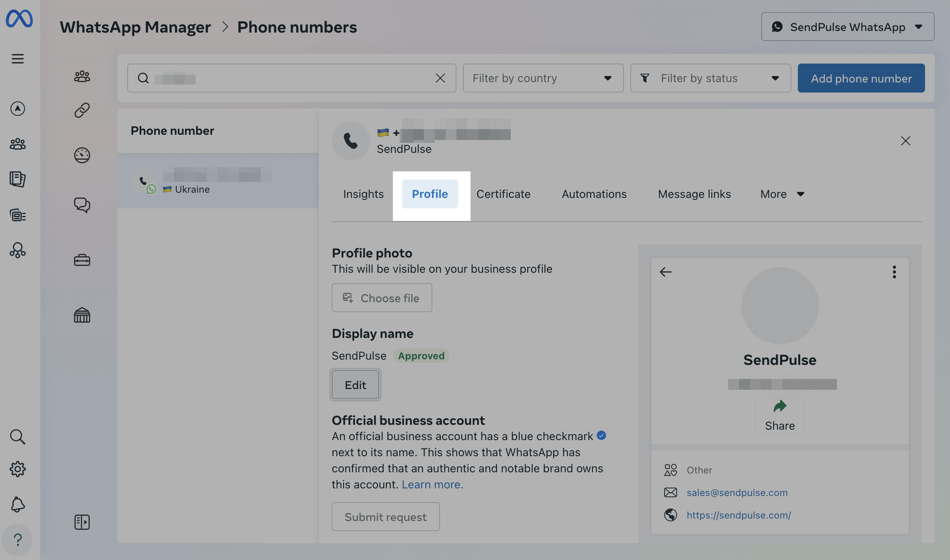Viewport: 950px width, 560px height.
Task: Click the Share arrow in profile preview
Action: pyautogui.click(x=780, y=416)
